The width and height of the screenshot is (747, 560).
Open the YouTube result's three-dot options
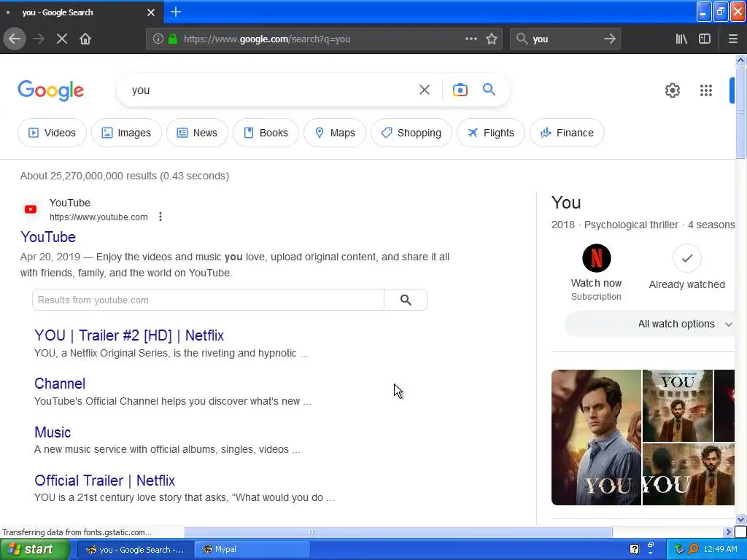coord(160,217)
